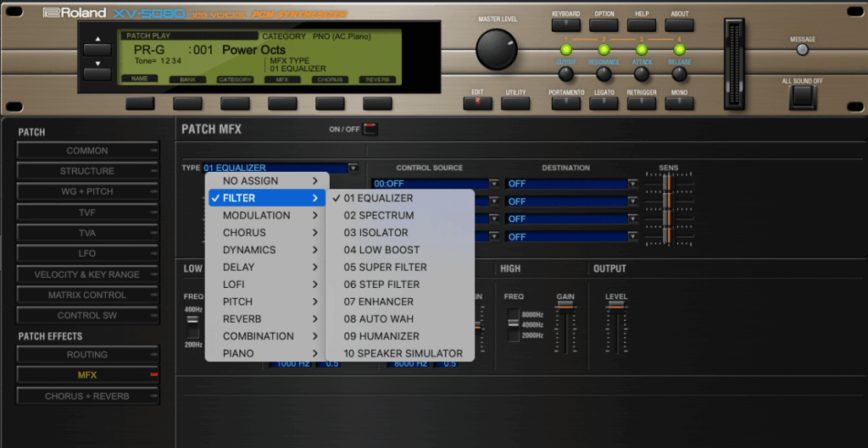Click the MESSAGE indicator light
This screenshot has height=448, width=868.
tap(802, 50)
